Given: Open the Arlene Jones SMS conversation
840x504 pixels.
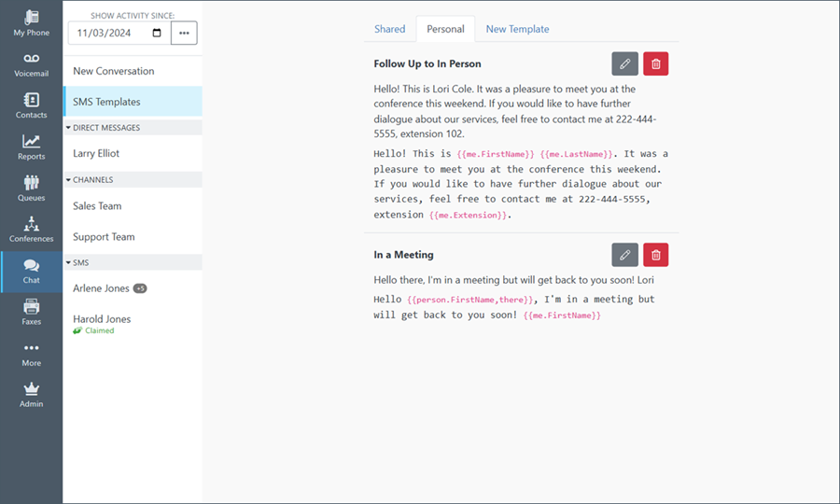Looking at the screenshot, I should (x=101, y=288).
